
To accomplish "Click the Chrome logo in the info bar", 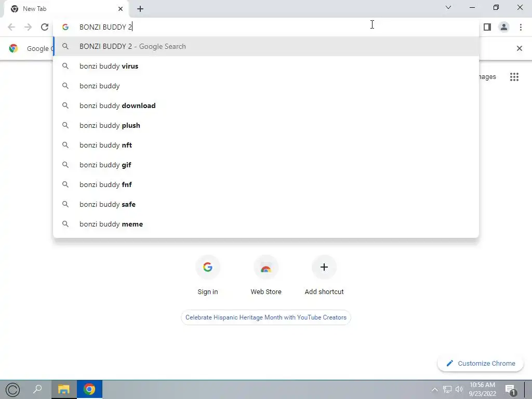I will (x=14, y=48).
